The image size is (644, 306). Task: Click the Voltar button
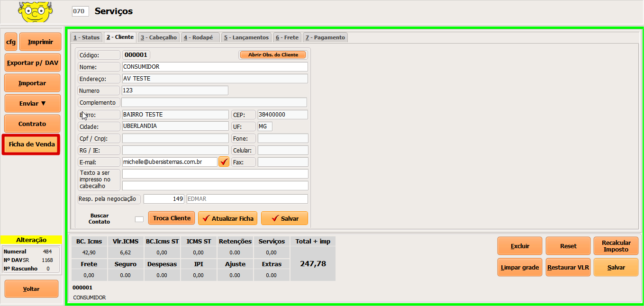(x=31, y=289)
